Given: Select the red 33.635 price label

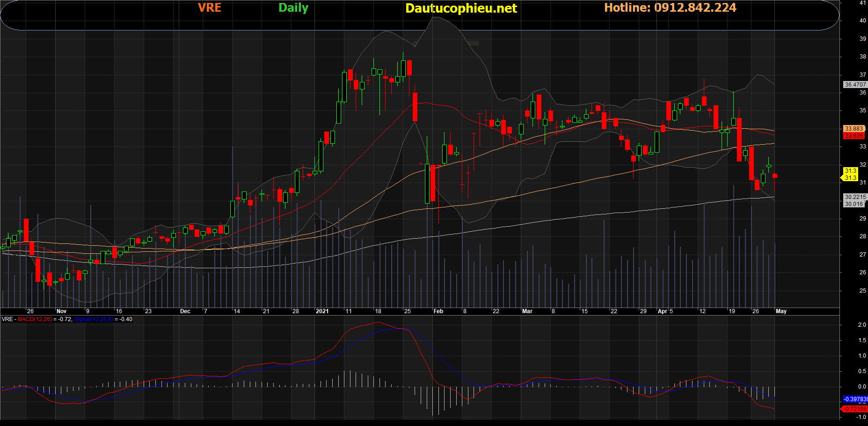Looking at the screenshot, I should point(854,136).
